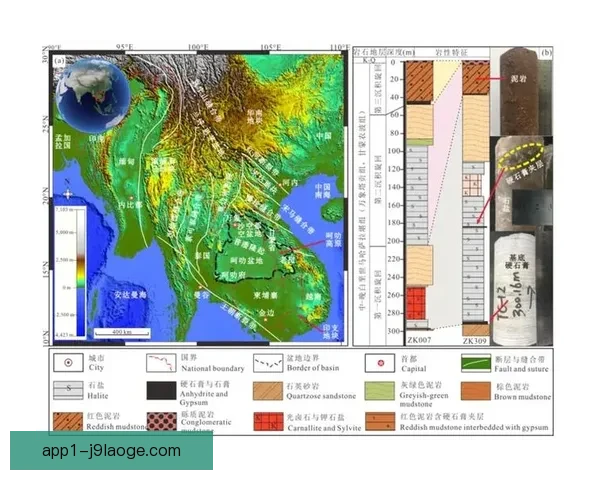The image size is (600, 480).
Task: Click the mudstone core photo labeled 泥岩
Action: 517,91
